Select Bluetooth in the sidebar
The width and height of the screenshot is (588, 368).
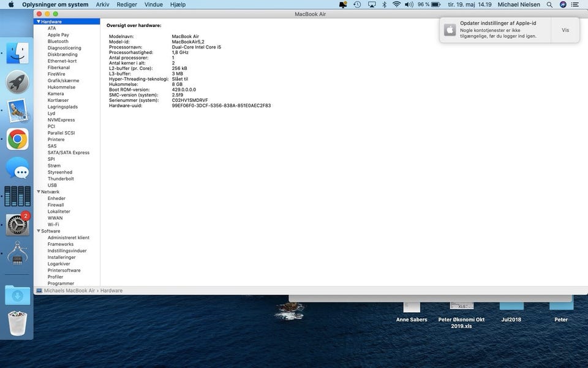tap(58, 41)
